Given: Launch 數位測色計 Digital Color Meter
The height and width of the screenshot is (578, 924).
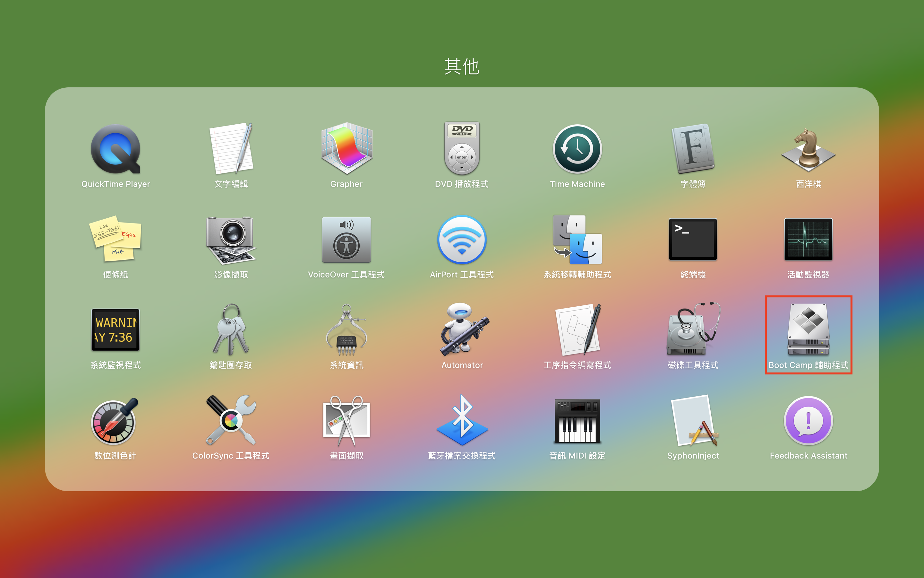Looking at the screenshot, I should (115, 421).
